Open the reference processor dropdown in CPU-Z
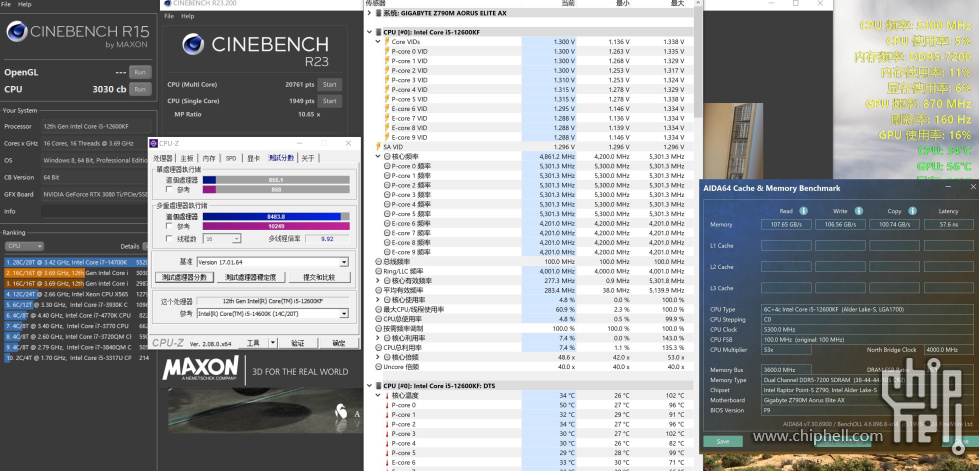 pyautogui.click(x=343, y=314)
